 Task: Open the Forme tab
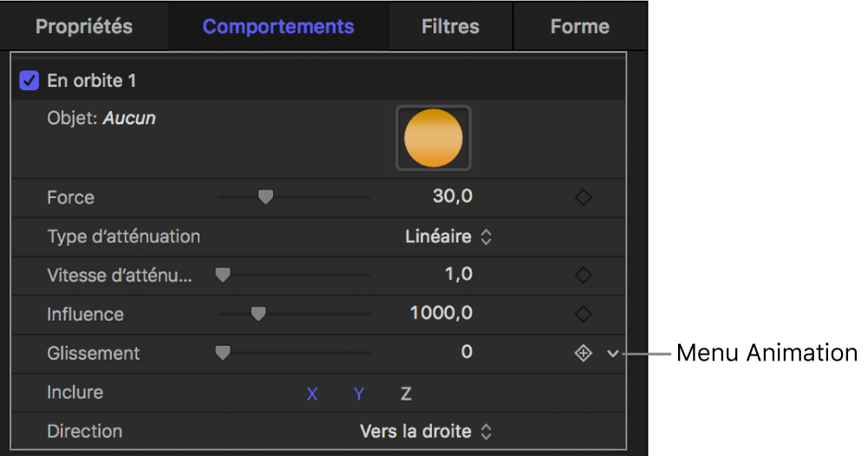coord(579,26)
